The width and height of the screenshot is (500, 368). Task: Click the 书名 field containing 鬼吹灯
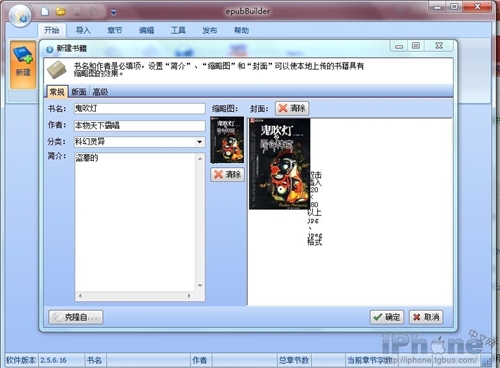139,108
